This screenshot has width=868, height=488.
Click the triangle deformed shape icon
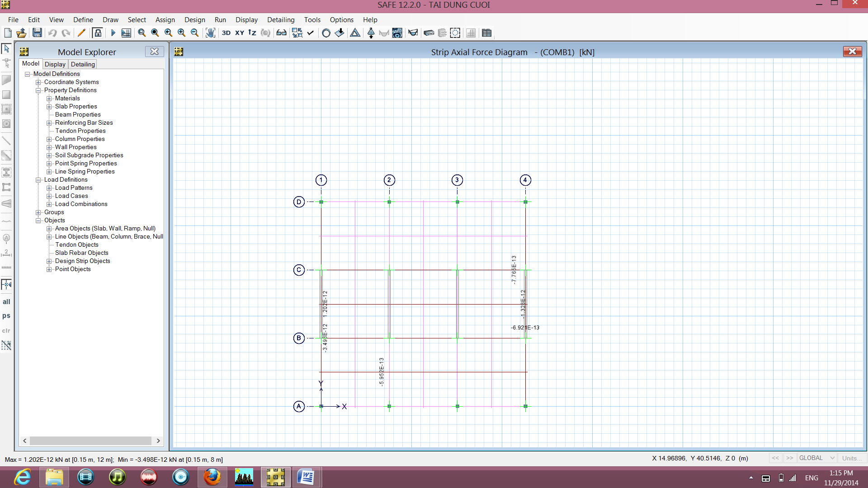click(x=355, y=33)
